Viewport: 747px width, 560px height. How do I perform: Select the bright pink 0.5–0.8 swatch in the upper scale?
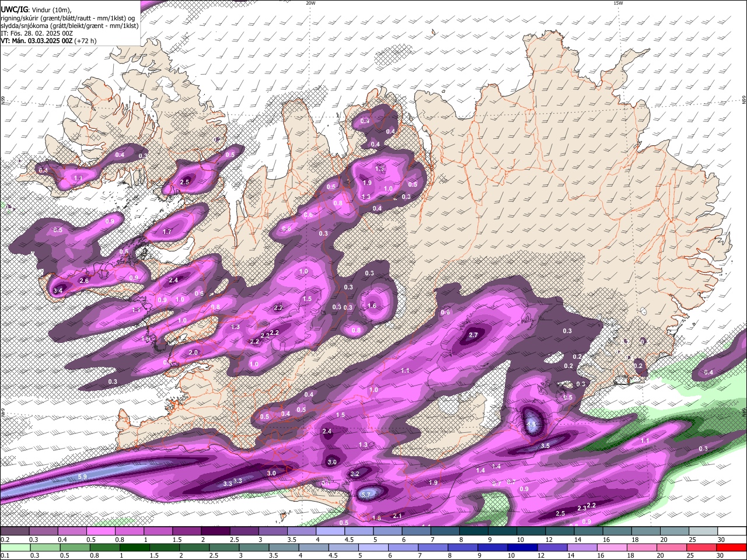[100, 531]
